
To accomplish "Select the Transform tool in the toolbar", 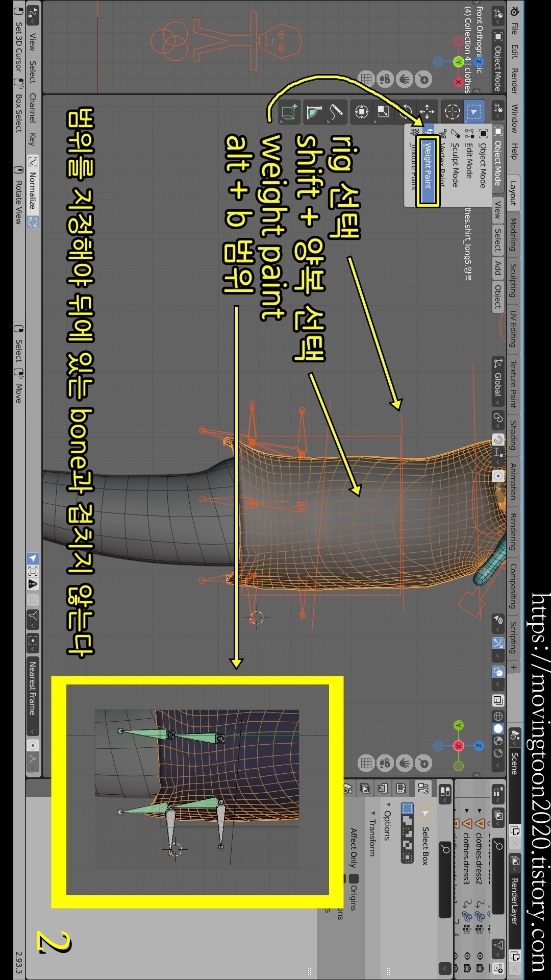I will 362,111.
